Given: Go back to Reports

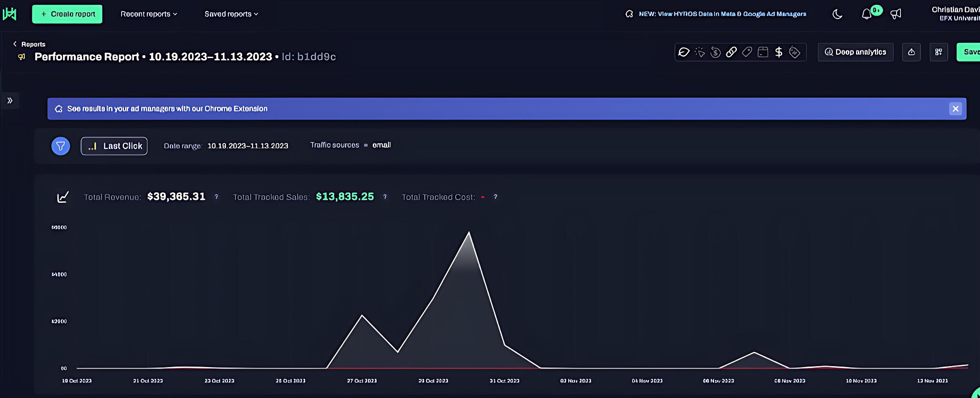Looking at the screenshot, I should (29, 44).
